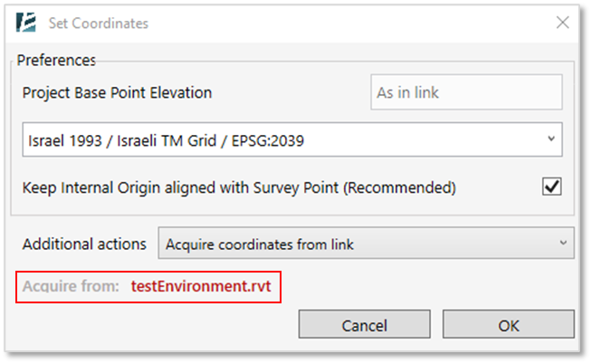
Task: Expand coordinate system list via chevron arrow
Action: point(551,139)
